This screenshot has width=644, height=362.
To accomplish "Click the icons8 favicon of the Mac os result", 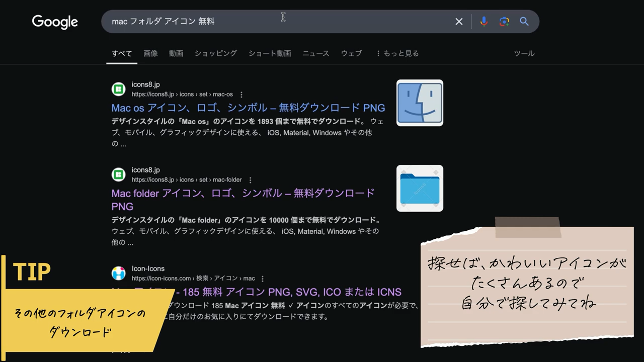I will click(118, 89).
